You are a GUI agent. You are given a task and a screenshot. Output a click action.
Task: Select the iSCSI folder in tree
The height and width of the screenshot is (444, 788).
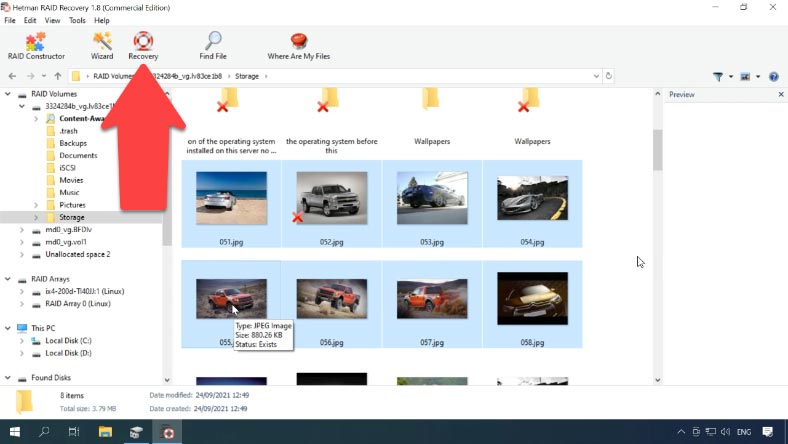pyautogui.click(x=67, y=168)
